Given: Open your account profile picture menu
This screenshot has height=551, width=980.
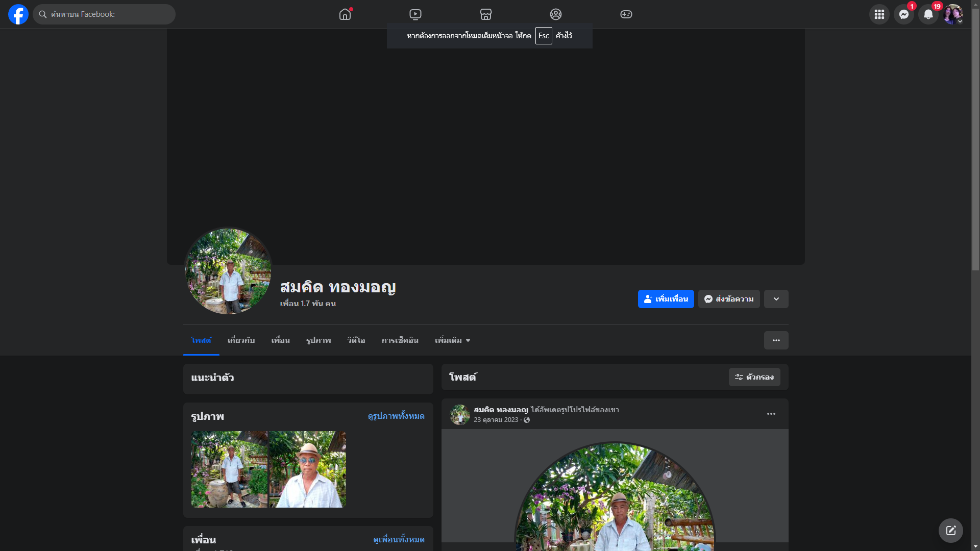Looking at the screenshot, I should [952, 14].
